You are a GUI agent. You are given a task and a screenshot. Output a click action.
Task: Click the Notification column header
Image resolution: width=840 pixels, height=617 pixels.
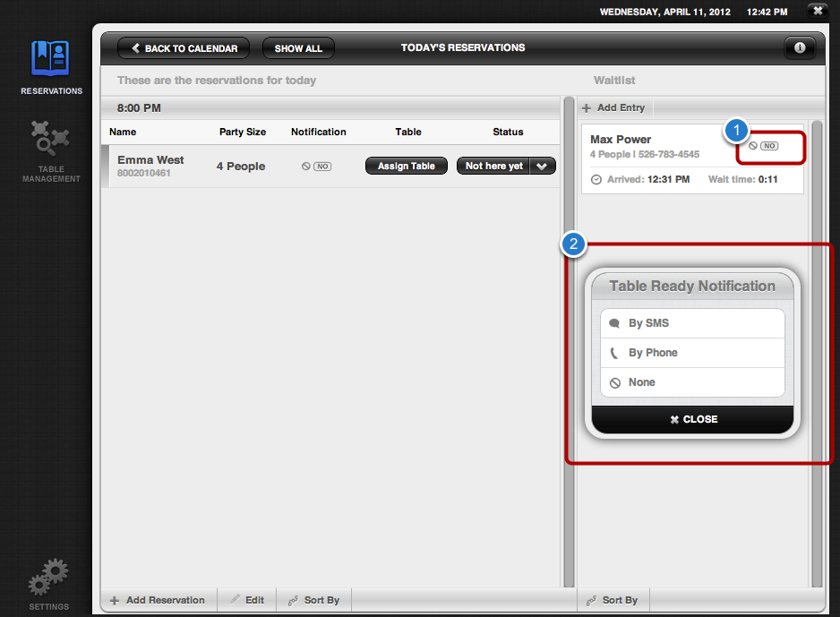318,132
